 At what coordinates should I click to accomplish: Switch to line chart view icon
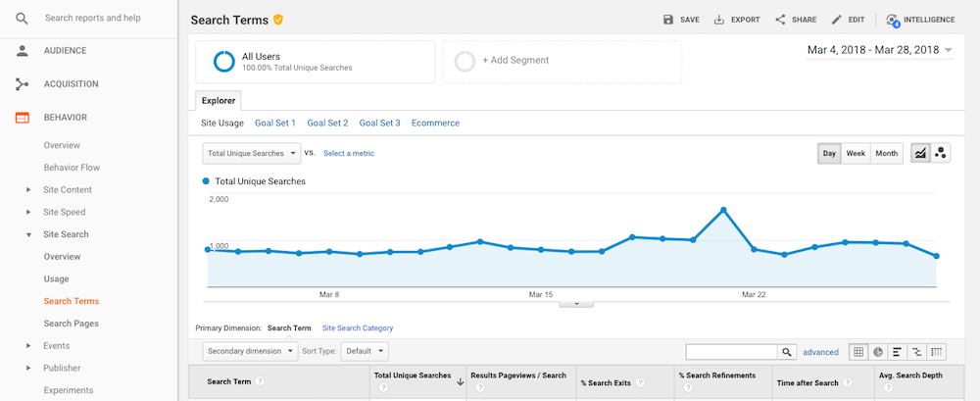click(920, 153)
